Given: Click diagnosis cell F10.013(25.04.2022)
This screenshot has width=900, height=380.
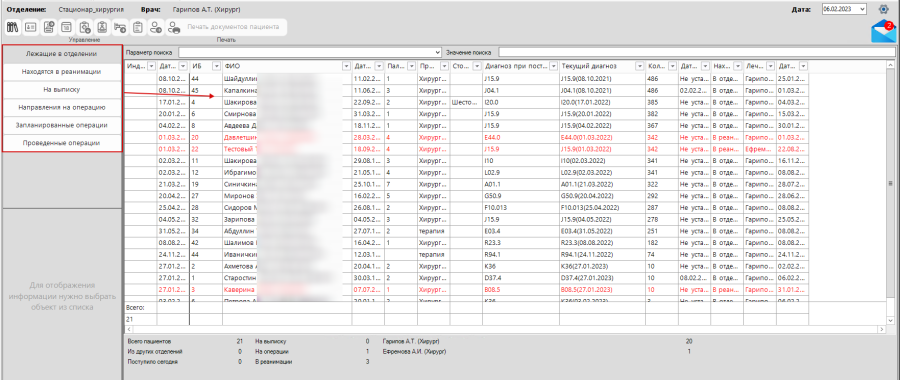Looking at the screenshot, I should (602, 207).
